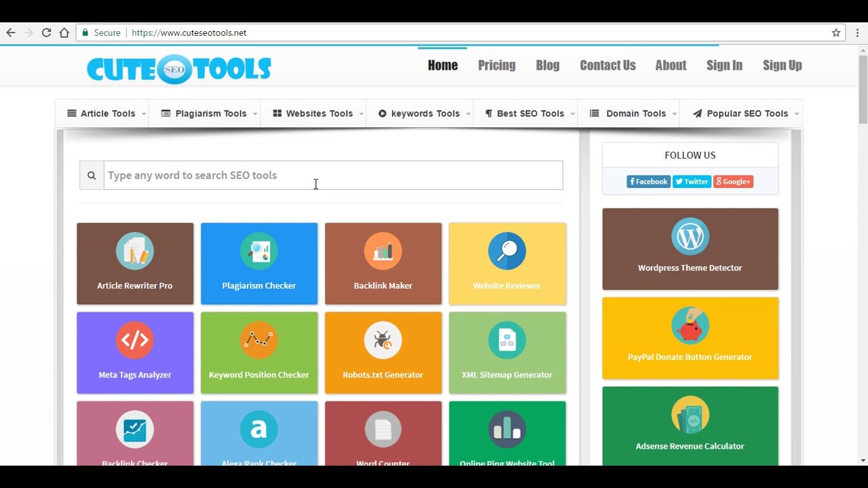This screenshot has width=868, height=488.
Task: View the Secure padlock site info
Action: [x=101, y=33]
